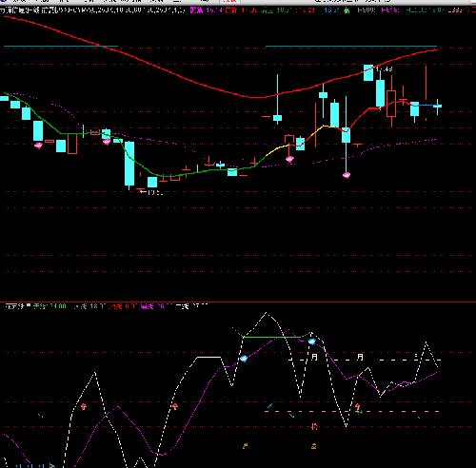Select the last cyan candlestick on the right
Screen dimensions: 476x468
437,107
